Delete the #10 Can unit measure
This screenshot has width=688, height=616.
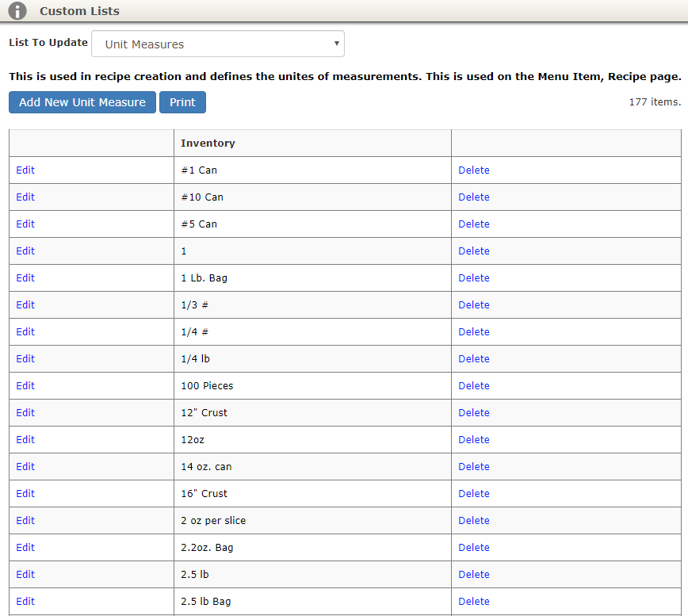(474, 197)
